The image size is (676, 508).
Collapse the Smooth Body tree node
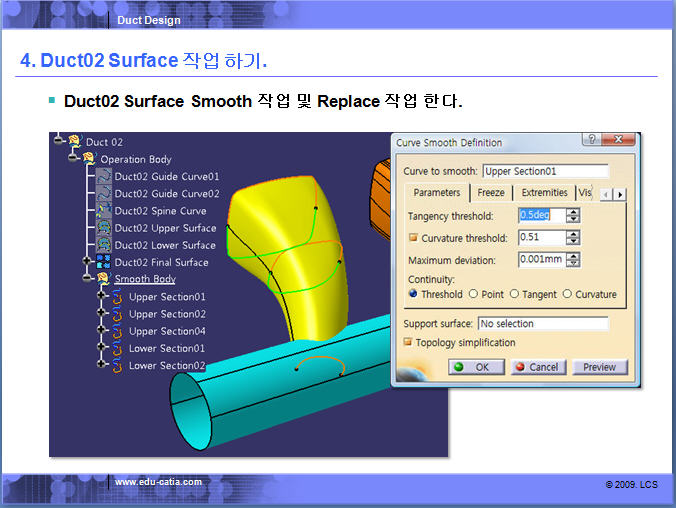pyautogui.click(x=88, y=279)
